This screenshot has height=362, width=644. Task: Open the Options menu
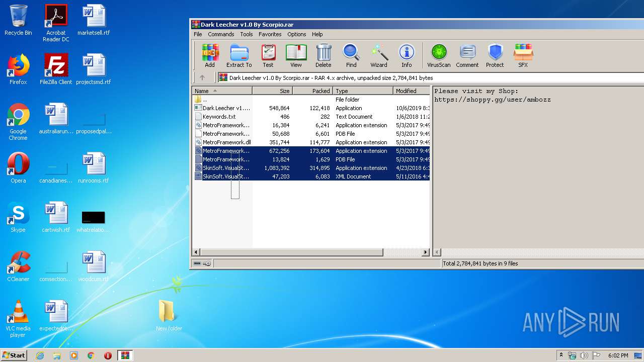[297, 34]
